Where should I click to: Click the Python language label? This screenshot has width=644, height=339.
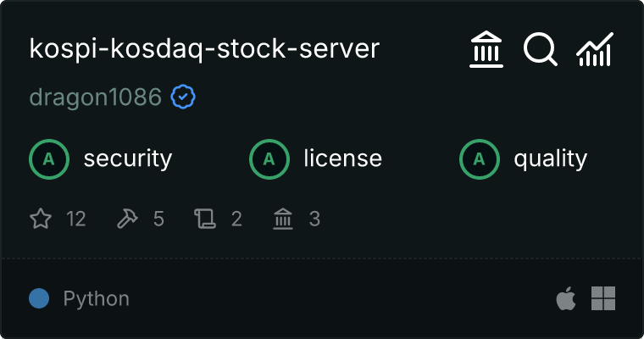pos(97,298)
